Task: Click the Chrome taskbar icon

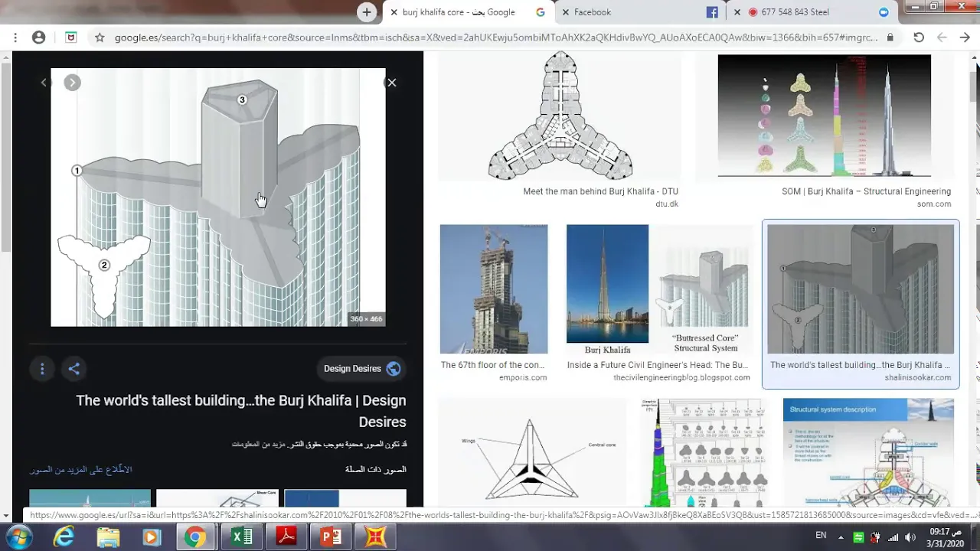Action: [196, 537]
